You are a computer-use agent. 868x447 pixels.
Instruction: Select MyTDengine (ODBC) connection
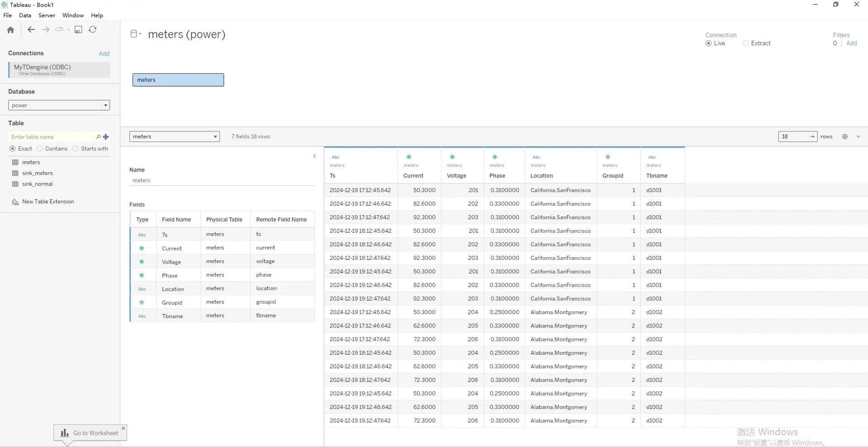tap(59, 70)
